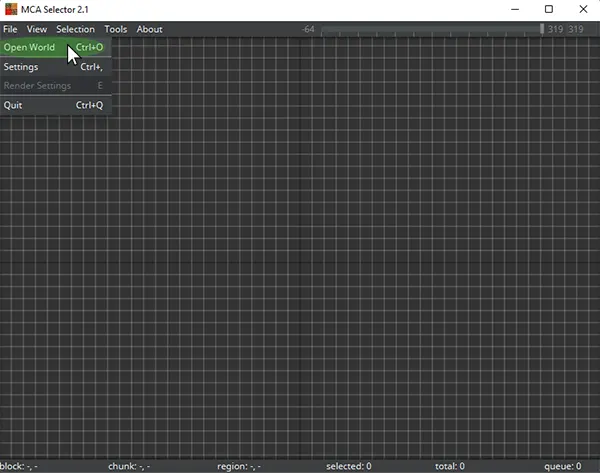Expand the Selection menu
The image size is (600, 473).
75,29
